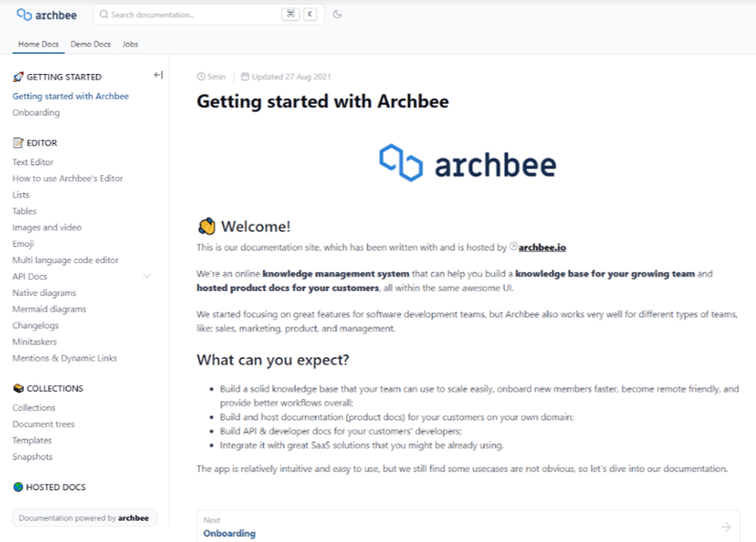This screenshot has height=542, width=756.
Task: Select Snapshots under Collections
Action: (x=32, y=457)
